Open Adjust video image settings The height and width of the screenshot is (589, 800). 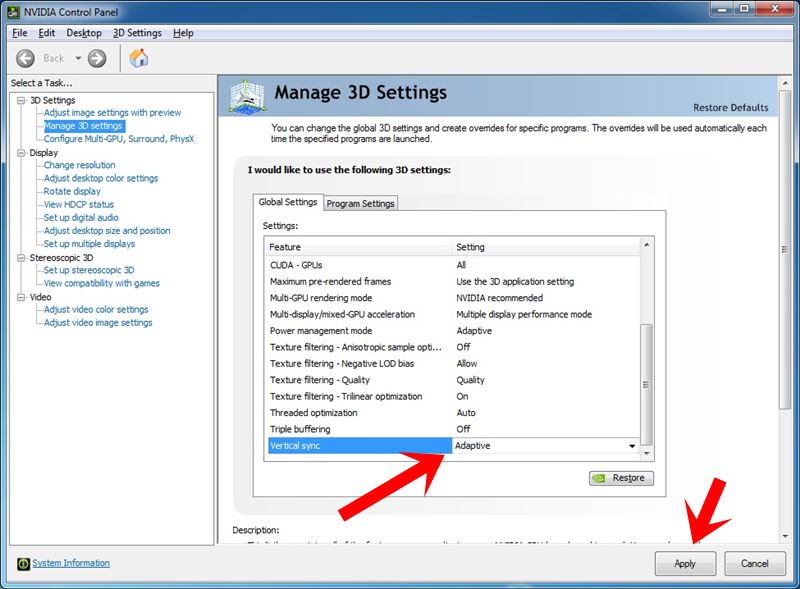98,323
